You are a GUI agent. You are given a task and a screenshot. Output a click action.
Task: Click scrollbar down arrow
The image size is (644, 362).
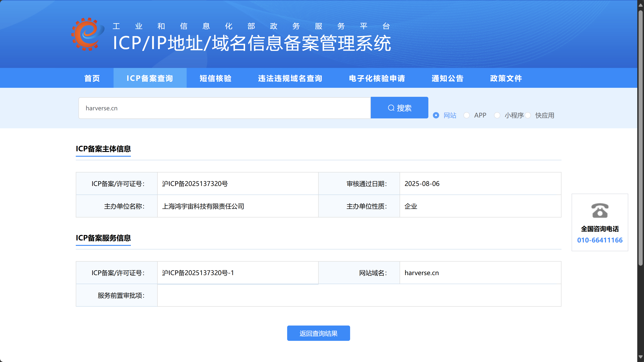(640, 357)
